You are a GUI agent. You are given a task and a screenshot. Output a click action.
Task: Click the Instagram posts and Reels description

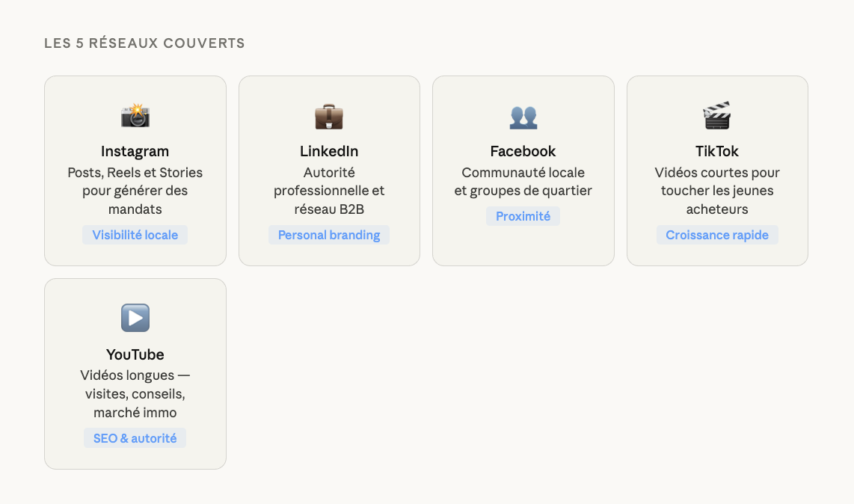pyautogui.click(x=135, y=191)
